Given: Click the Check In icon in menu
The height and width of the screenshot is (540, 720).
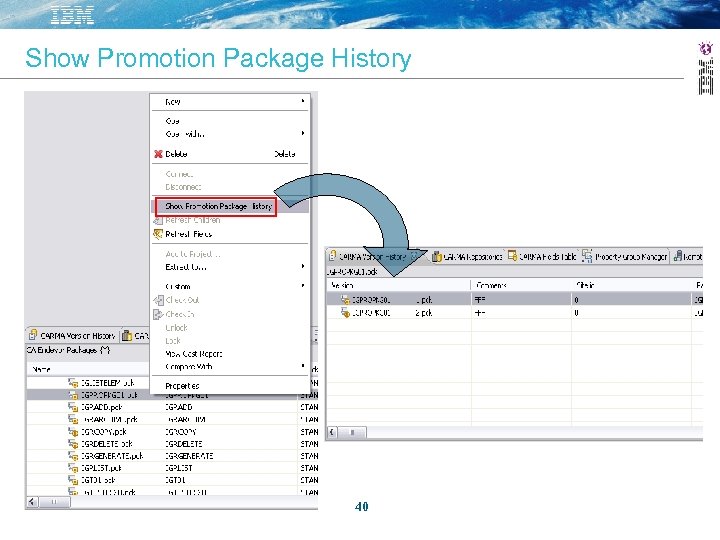Looking at the screenshot, I should [x=158, y=314].
